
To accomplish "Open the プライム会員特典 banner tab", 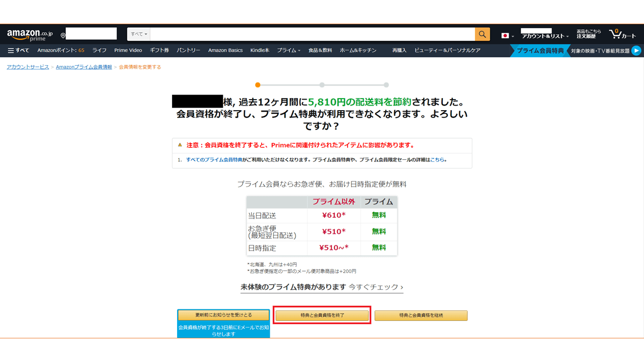I will click(x=542, y=50).
